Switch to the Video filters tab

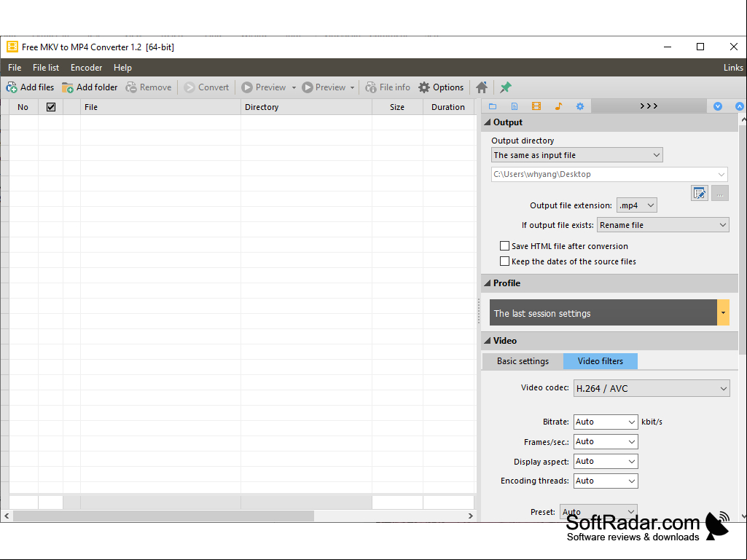(601, 361)
